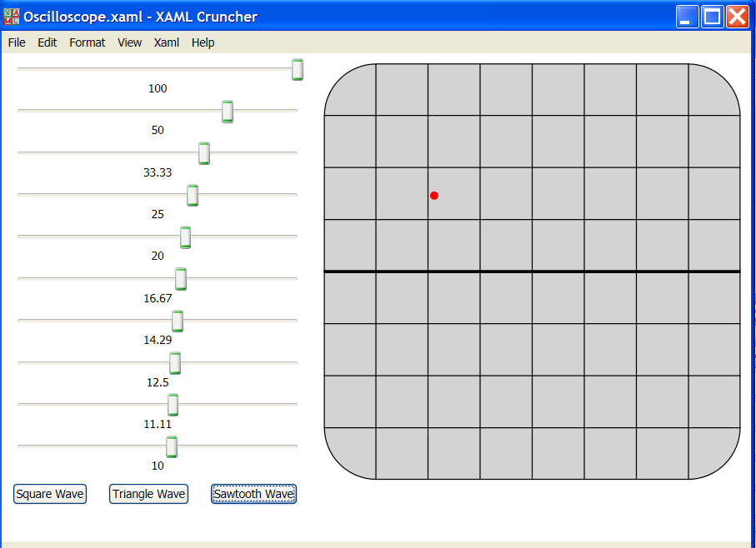Click slider thumb above value 50

(228, 112)
